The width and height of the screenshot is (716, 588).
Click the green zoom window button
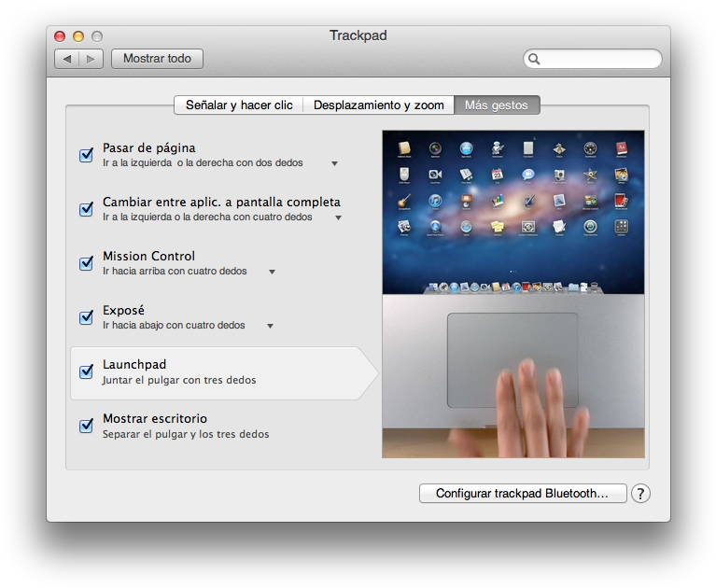click(x=97, y=36)
